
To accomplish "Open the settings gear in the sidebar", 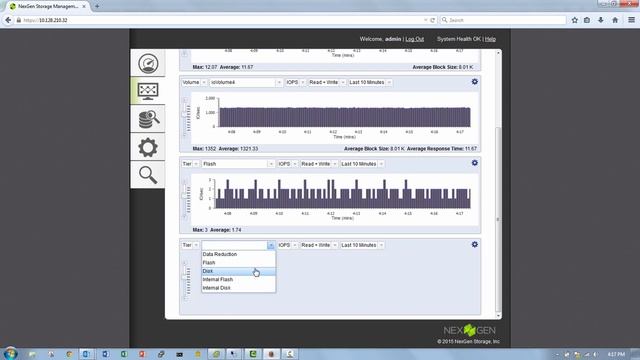I will point(148,147).
